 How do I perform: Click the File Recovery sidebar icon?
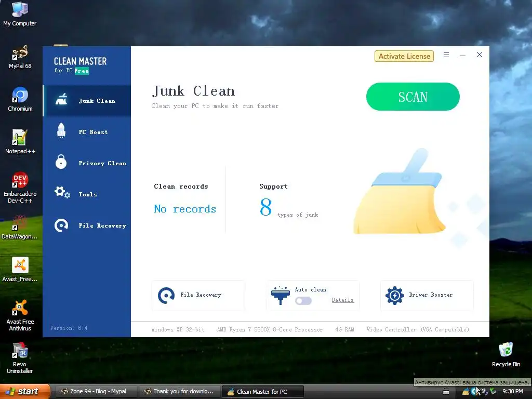[x=61, y=225]
